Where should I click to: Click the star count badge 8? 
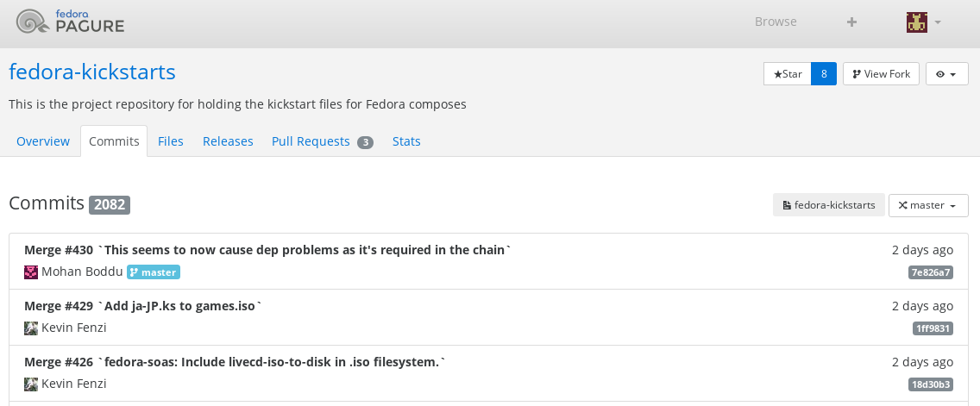[824, 74]
